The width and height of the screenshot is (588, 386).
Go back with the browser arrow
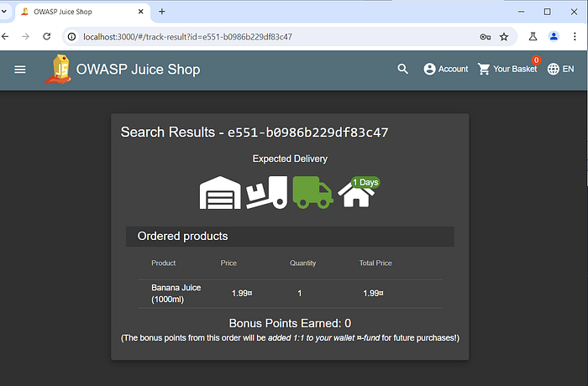[6, 36]
